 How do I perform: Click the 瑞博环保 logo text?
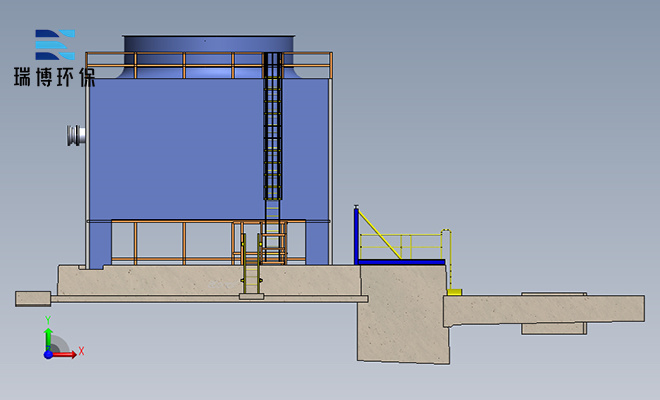[54, 76]
